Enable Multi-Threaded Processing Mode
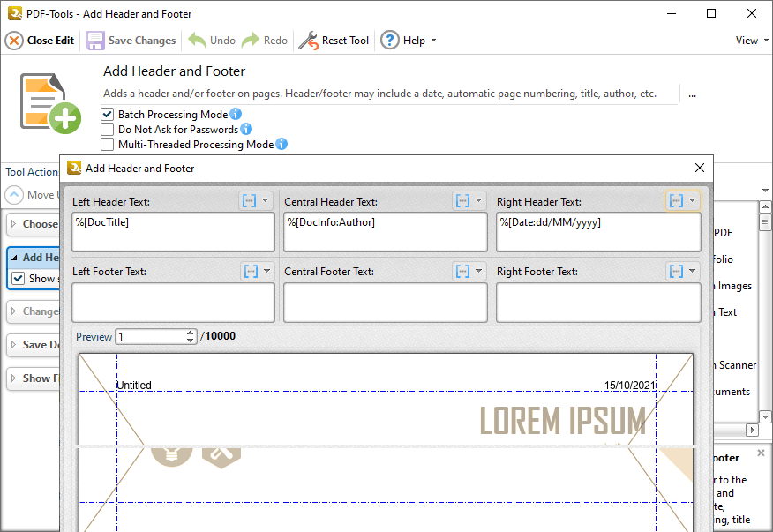773x532 pixels. [107, 144]
